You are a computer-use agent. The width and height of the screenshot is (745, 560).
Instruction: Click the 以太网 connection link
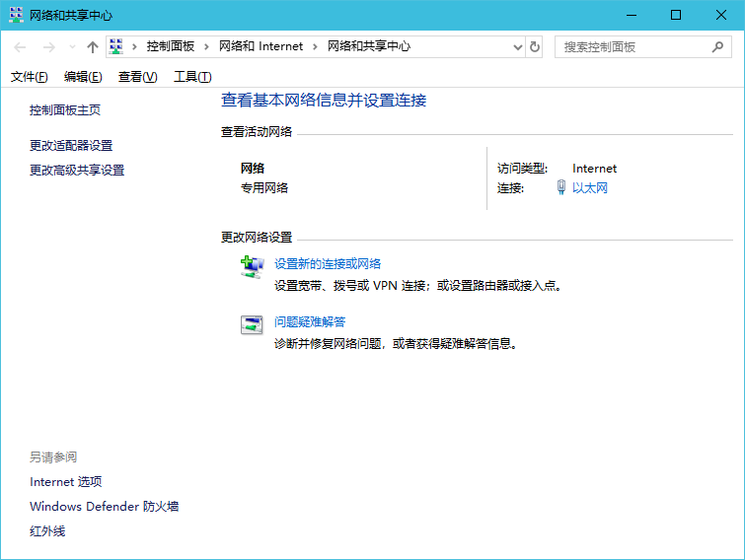[590, 188]
